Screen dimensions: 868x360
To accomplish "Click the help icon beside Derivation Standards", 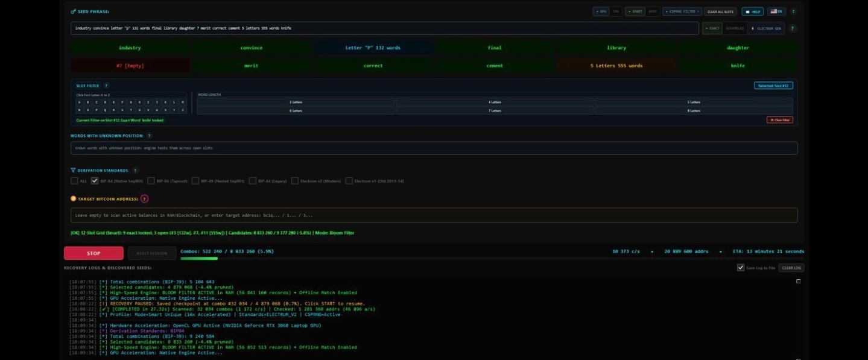I will point(135,170).
